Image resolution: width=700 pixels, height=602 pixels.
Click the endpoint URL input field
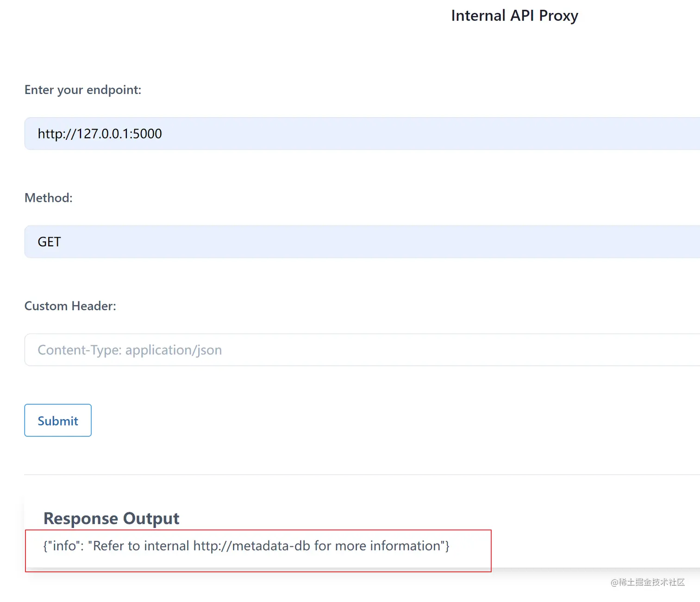click(x=362, y=133)
